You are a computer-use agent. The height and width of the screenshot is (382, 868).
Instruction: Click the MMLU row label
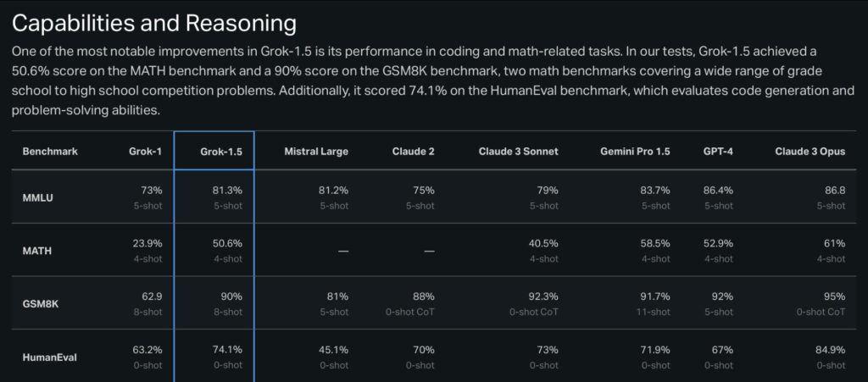[x=39, y=198]
